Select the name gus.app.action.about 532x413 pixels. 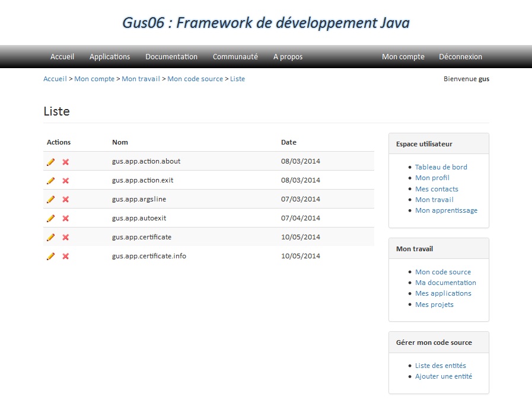pos(146,161)
